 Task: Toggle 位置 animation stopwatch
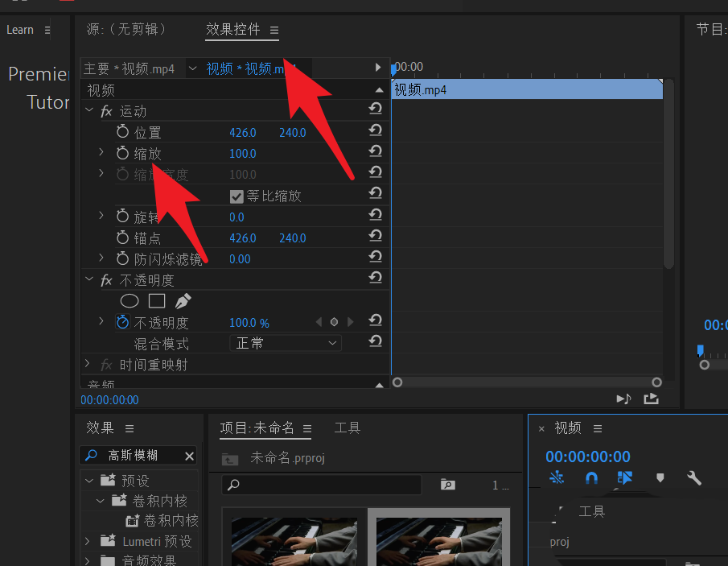[122, 132]
